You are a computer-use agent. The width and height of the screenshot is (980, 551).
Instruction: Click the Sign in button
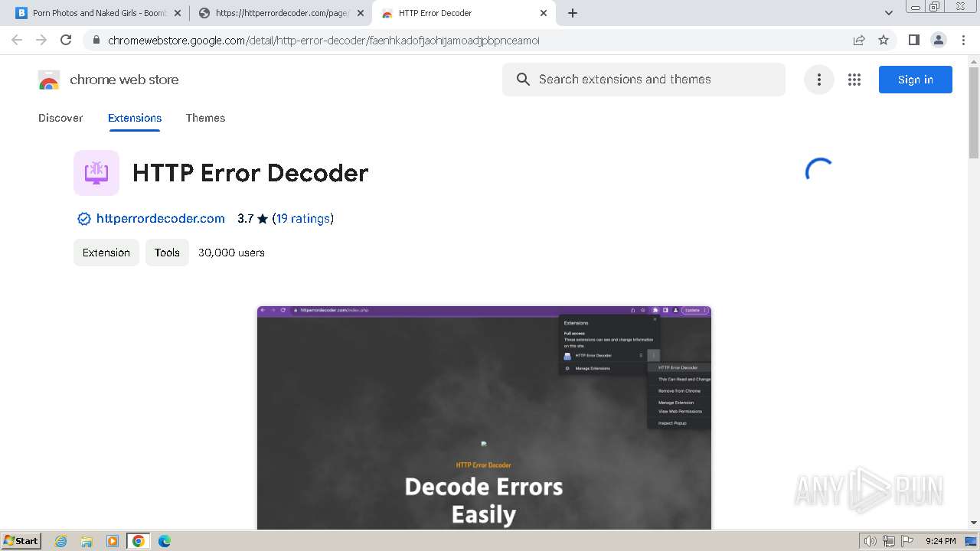(x=915, y=80)
